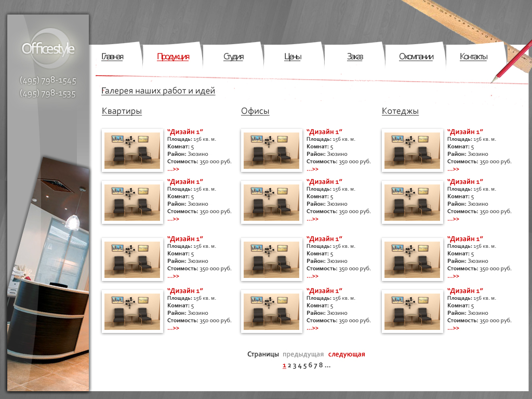This screenshot has height=399, width=532.
Task: Go to the следующая page
Action: click(347, 354)
